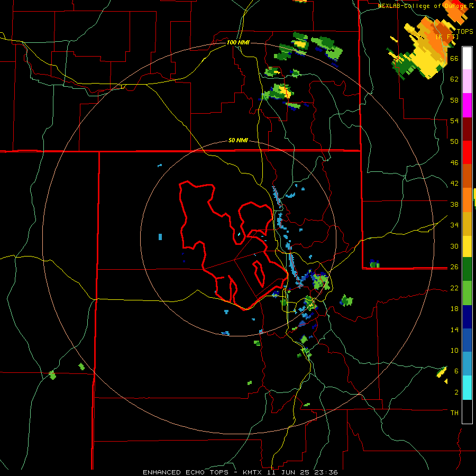The image size is (476, 476).
Task: Click the legend value '62'
Action: click(454, 79)
